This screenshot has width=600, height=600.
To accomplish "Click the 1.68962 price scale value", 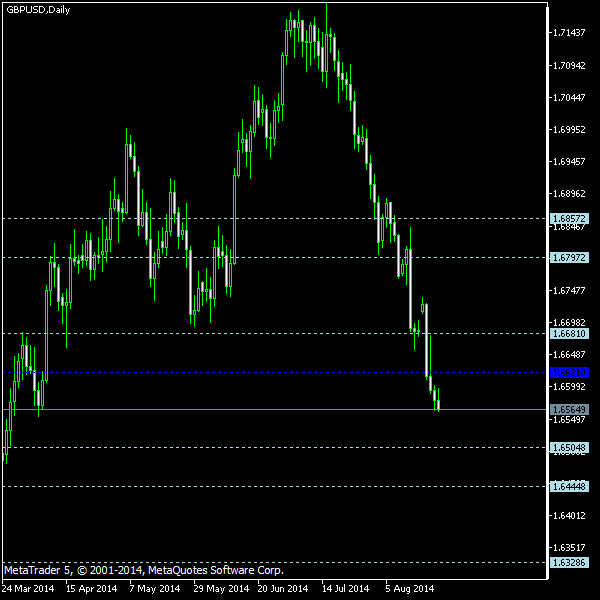I will (x=569, y=194).
